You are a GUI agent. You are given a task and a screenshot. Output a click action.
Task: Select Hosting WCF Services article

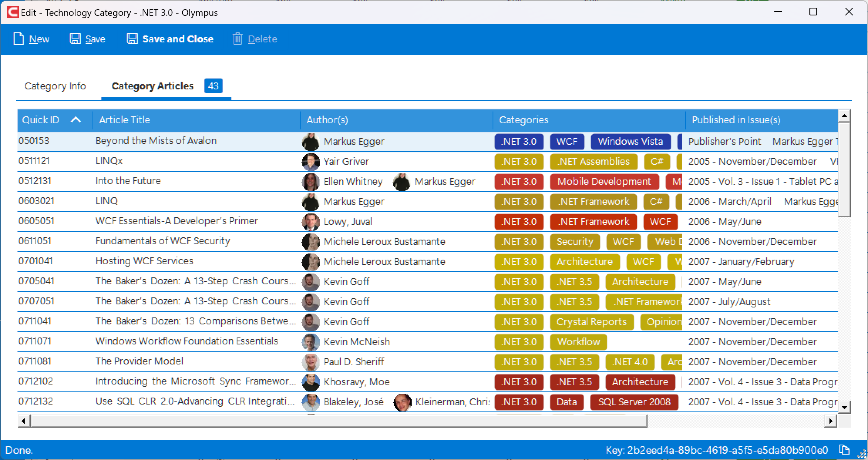coord(144,261)
